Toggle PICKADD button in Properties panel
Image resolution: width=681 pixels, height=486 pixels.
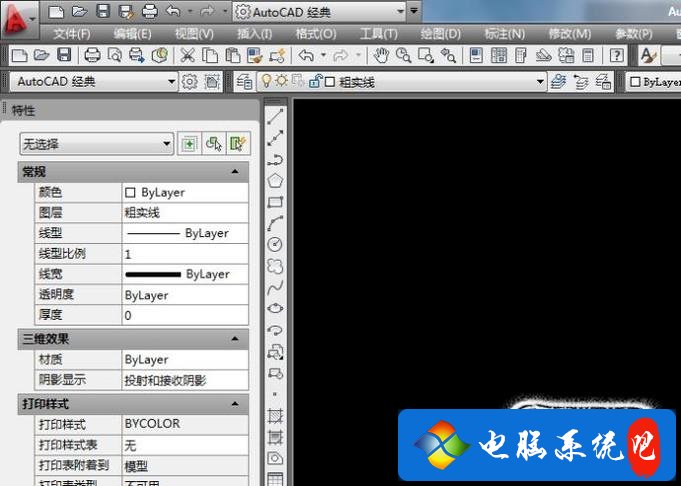point(189,144)
